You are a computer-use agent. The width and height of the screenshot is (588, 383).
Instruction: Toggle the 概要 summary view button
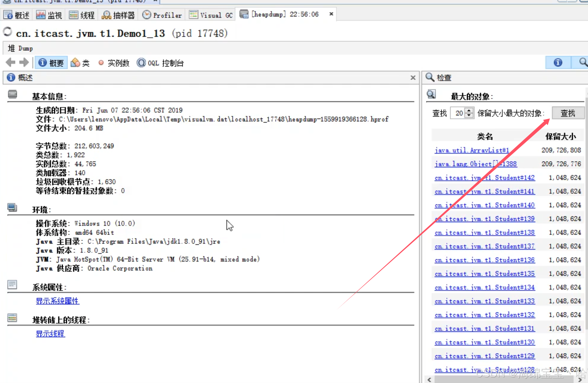point(51,63)
